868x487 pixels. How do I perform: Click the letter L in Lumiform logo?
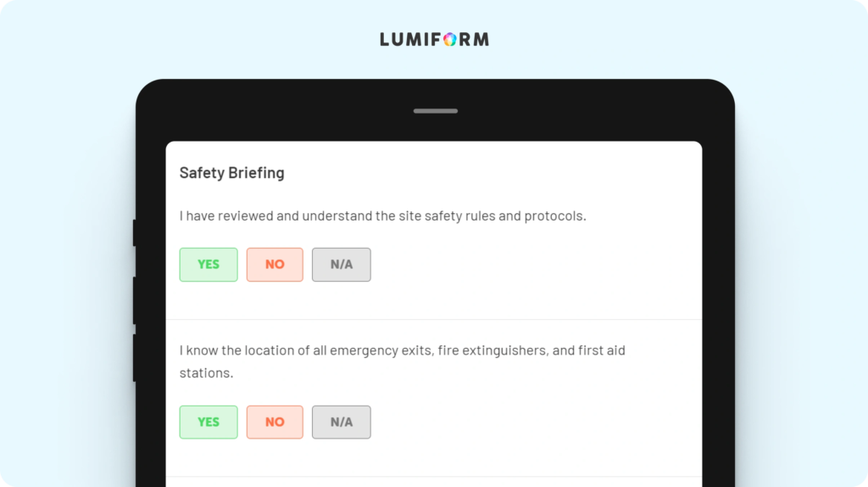click(385, 39)
